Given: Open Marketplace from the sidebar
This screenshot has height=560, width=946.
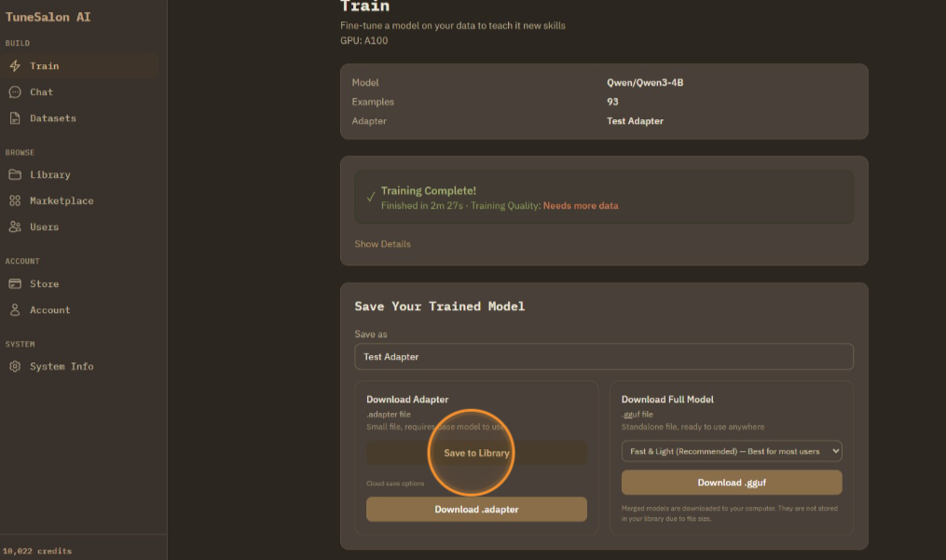Looking at the screenshot, I should tap(62, 201).
